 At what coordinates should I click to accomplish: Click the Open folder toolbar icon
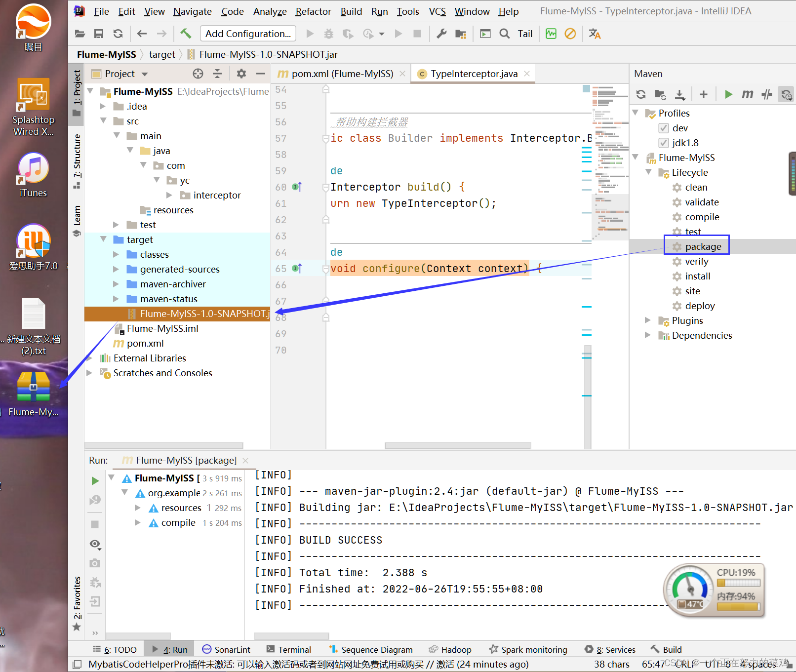[x=80, y=34]
